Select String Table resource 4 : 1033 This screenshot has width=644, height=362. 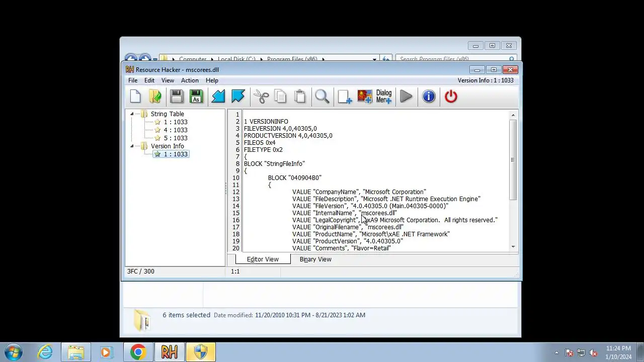[175, 130]
